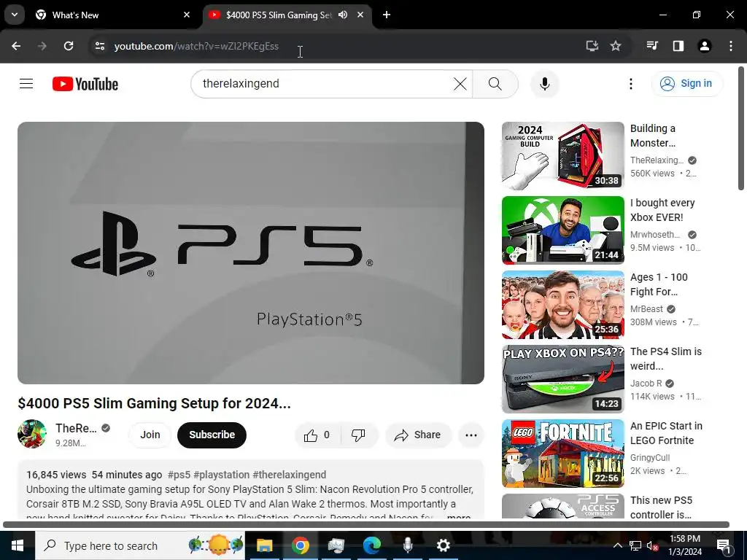Viewport: 747px width, 560px height.
Task: Click the Sign in button
Action: 687,84
